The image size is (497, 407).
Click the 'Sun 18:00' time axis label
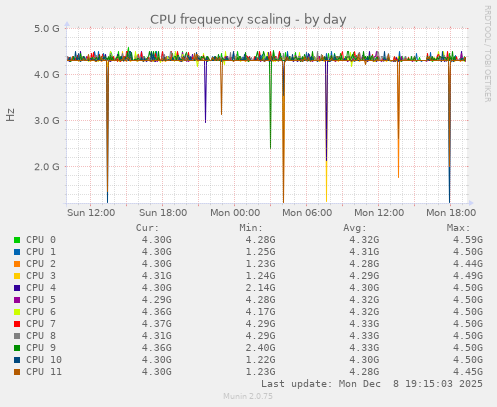point(163,213)
